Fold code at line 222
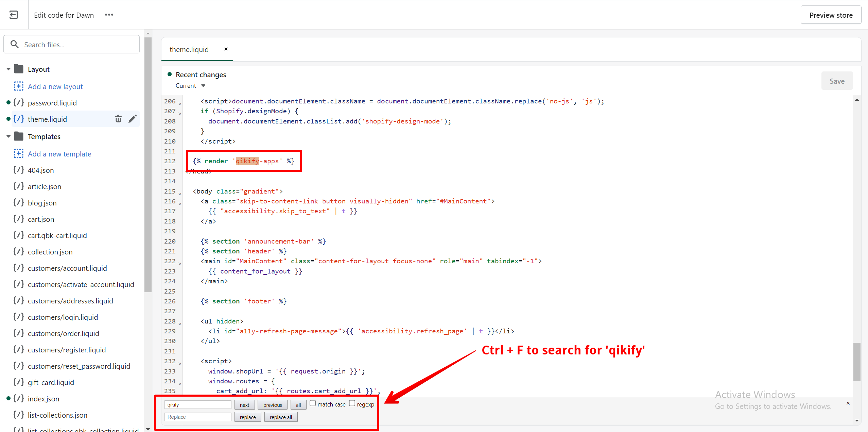 tap(180, 263)
